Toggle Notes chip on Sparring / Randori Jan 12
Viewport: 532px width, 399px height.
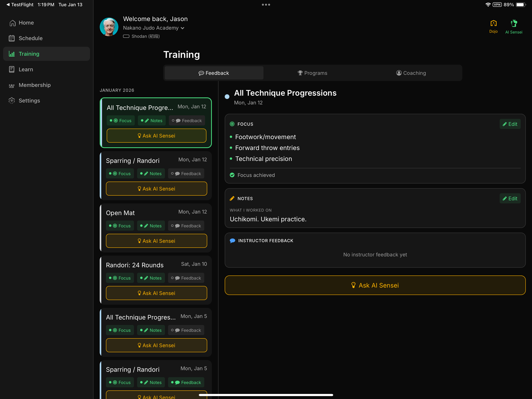(x=151, y=174)
